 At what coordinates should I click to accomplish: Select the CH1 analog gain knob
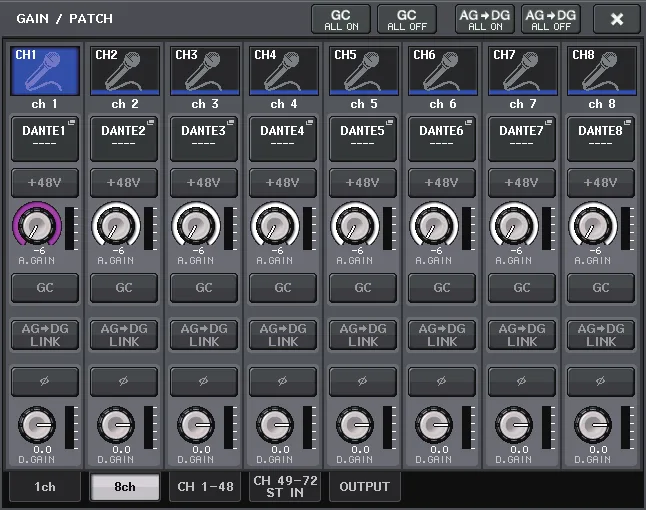pos(37,225)
